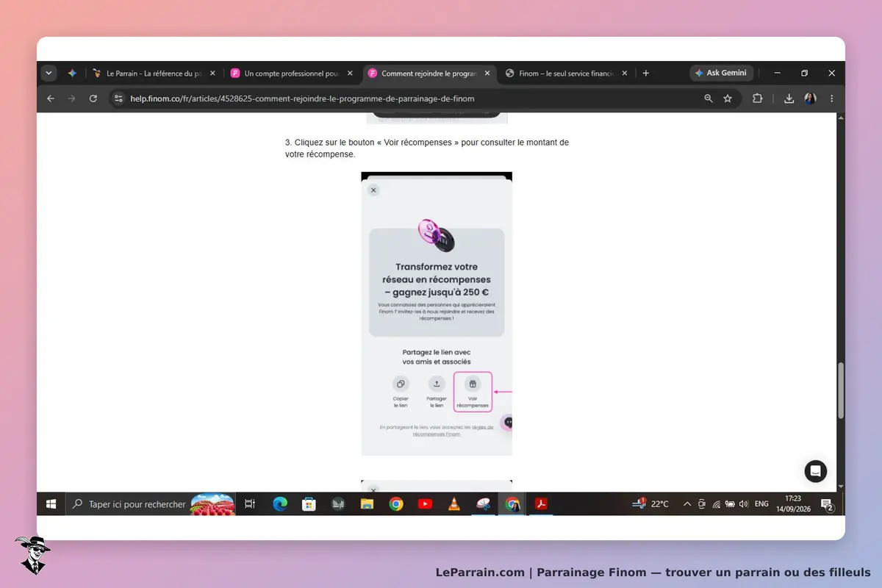The image size is (882, 588).
Task: Open the clock showing 17:23
Action: (x=792, y=504)
